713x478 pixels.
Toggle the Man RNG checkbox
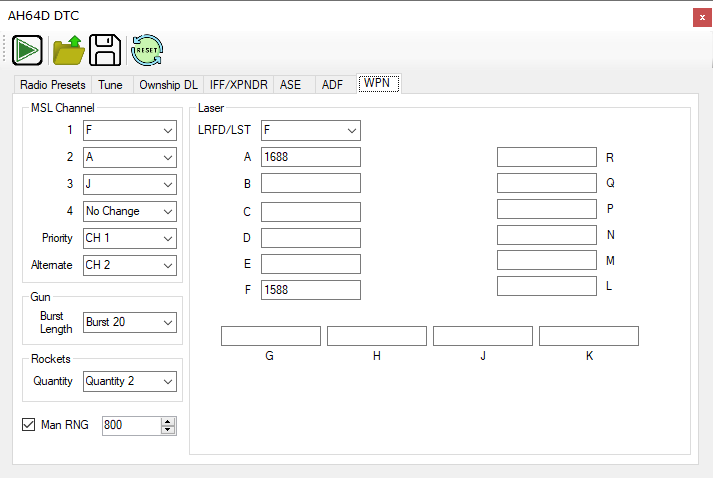coord(28,425)
